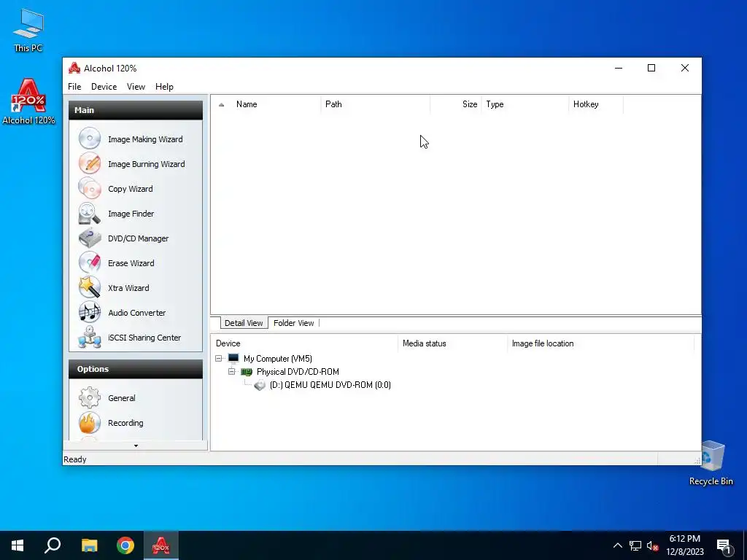Select the Physical DVD/CD-ROM card icon
The height and width of the screenshot is (560, 747).
tap(247, 372)
